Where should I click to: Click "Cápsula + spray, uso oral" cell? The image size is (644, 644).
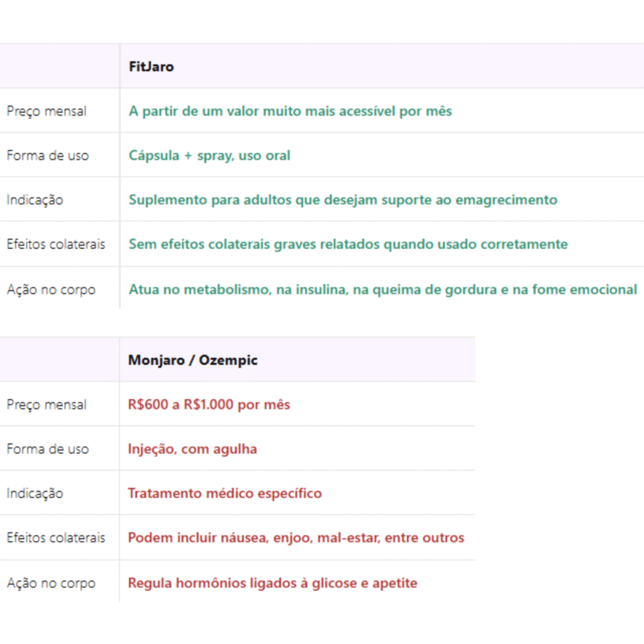(209, 155)
